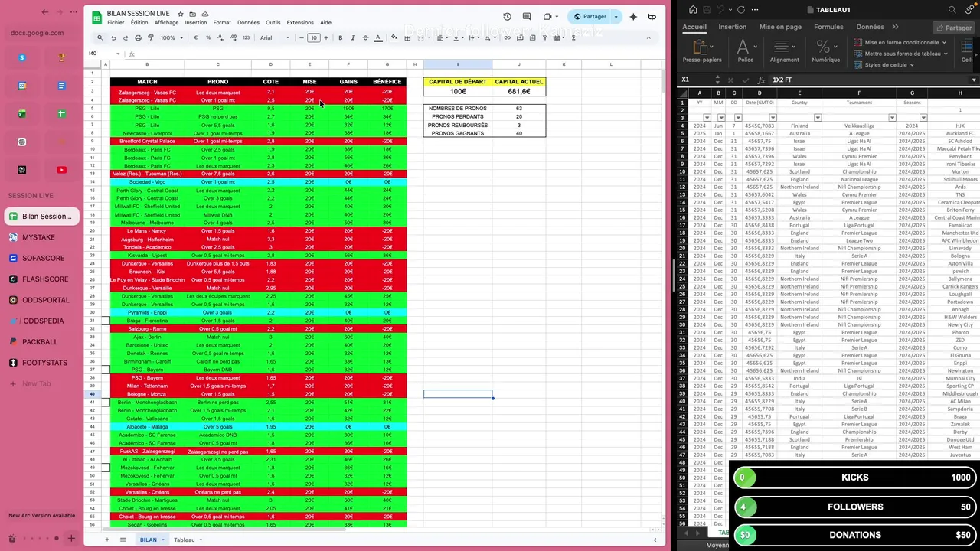Toggle strikethrough formatting in Sheets toolbar
Viewport: 980px width, 551px height.
pos(364,37)
